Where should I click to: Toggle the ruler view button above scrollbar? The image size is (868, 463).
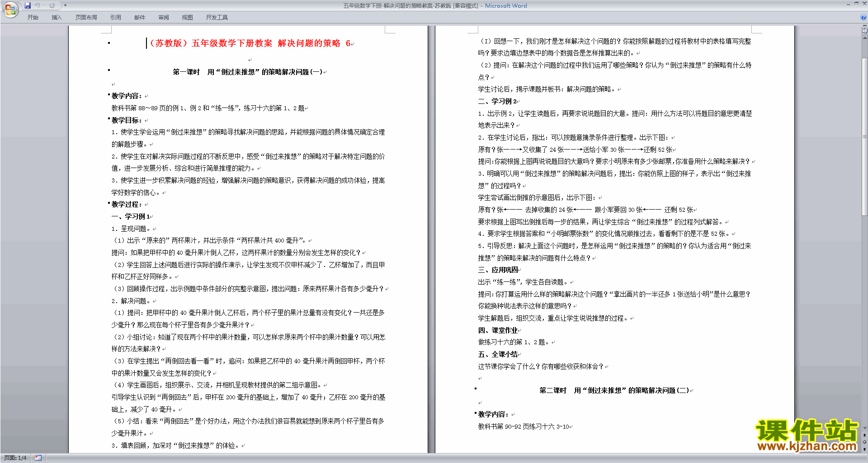point(864,31)
